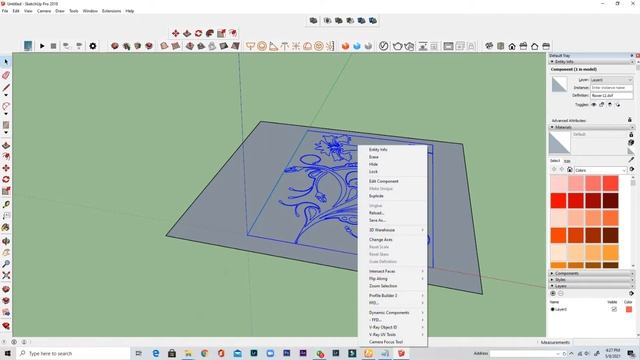Choose Explode from the context menu

coord(393,196)
